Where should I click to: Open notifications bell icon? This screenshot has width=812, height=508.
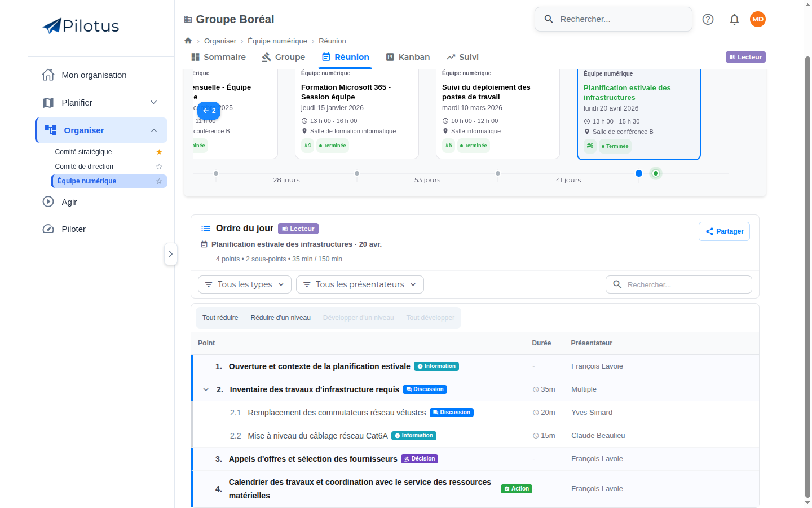(x=734, y=19)
